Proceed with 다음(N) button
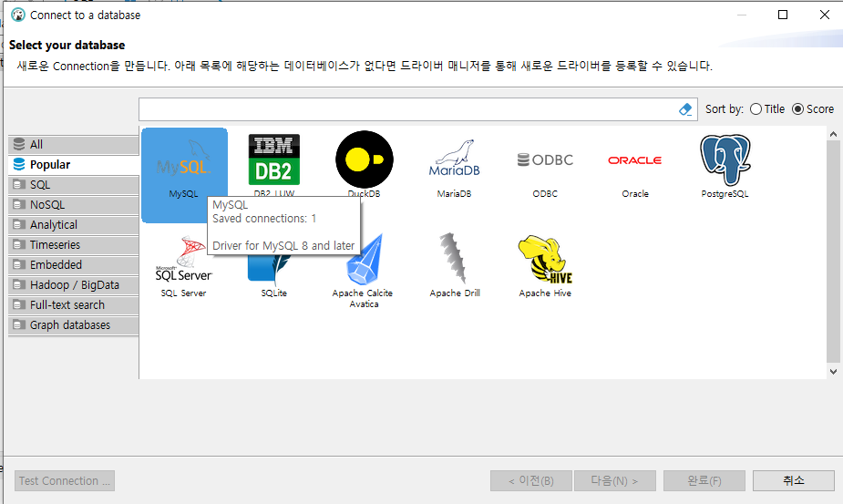Image resolution: width=843 pixels, height=504 pixels. [614, 481]
